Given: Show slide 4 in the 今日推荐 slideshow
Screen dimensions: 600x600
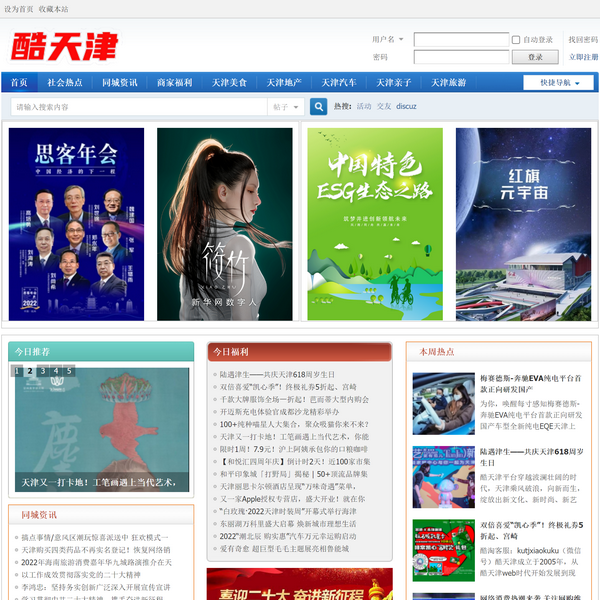Looking at the screenshot, I should [56, 371].
